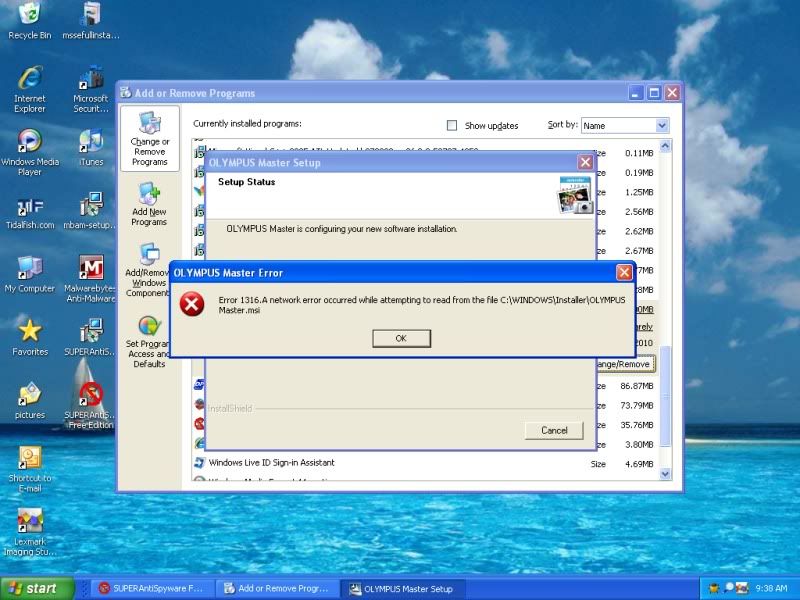Select the iTunes desktop icon

click(91, 148)
